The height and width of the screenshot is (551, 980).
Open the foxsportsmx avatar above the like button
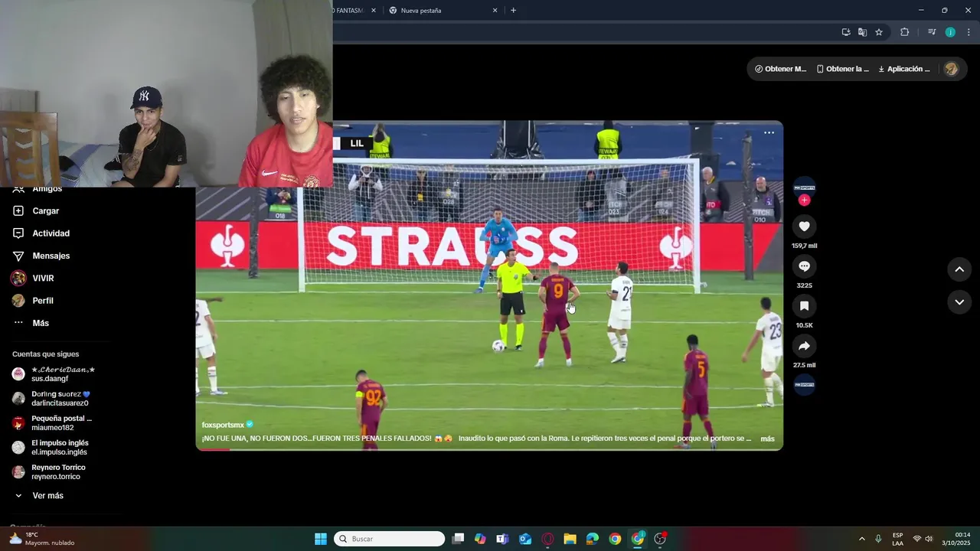click(804, 187)
